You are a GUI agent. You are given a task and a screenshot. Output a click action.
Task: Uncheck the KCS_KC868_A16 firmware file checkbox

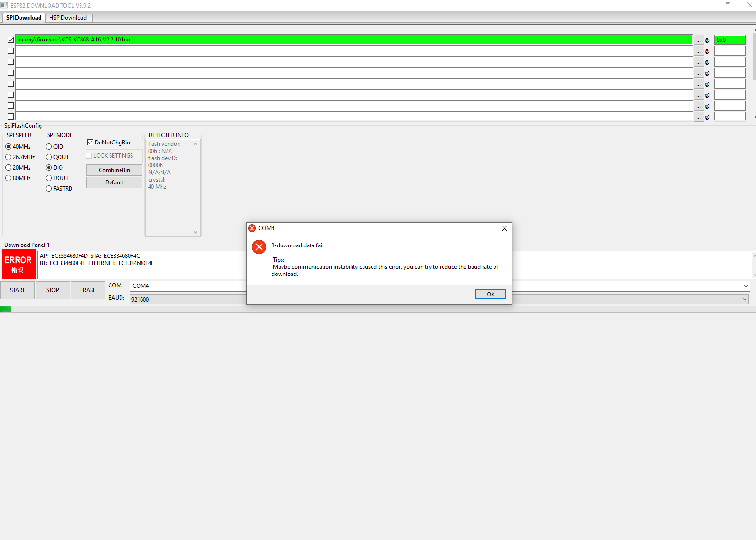pos(10,40)
